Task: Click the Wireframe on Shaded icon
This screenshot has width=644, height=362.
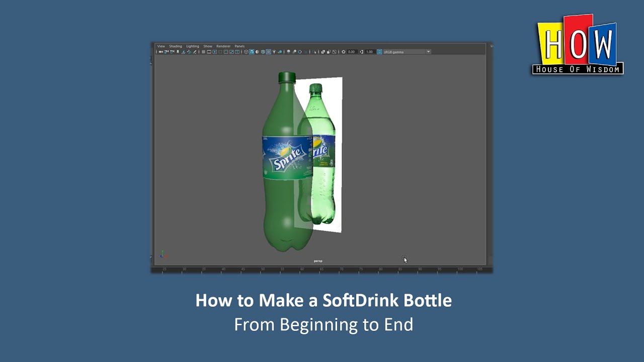Action: 263,52
